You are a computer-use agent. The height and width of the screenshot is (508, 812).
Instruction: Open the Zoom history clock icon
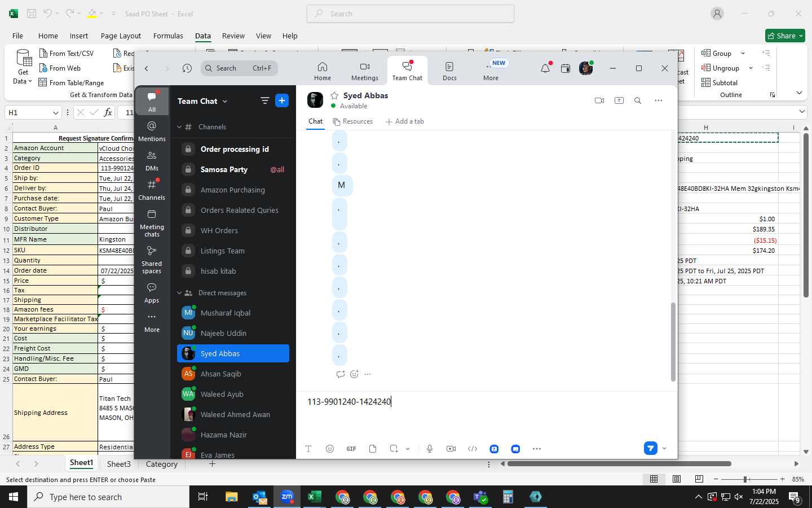pos(187,68)
